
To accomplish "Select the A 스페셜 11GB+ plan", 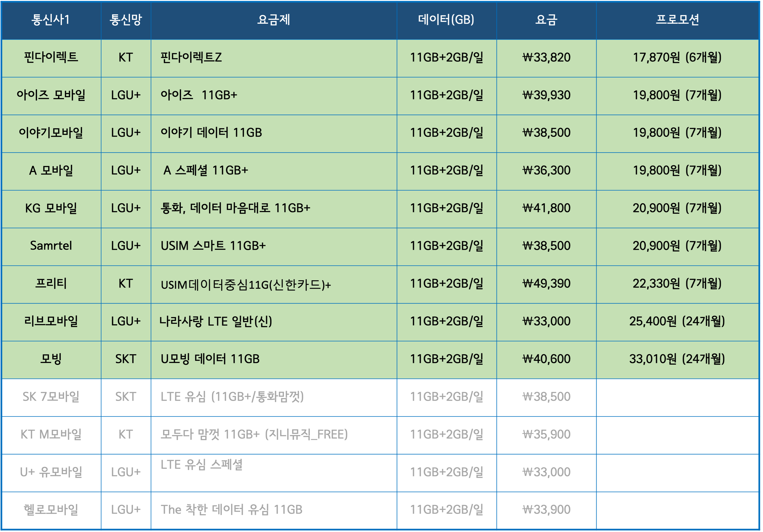I will coord(274,171).
